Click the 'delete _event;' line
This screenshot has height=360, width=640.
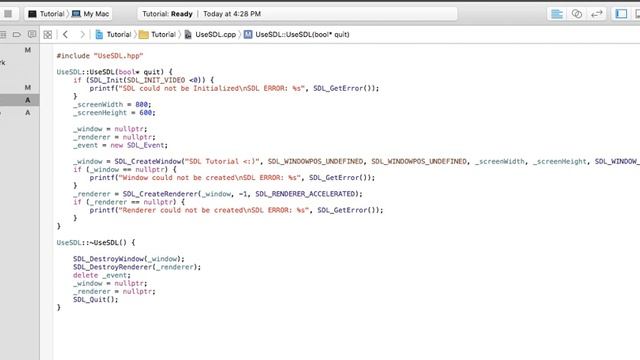click(x=102, y=276)
